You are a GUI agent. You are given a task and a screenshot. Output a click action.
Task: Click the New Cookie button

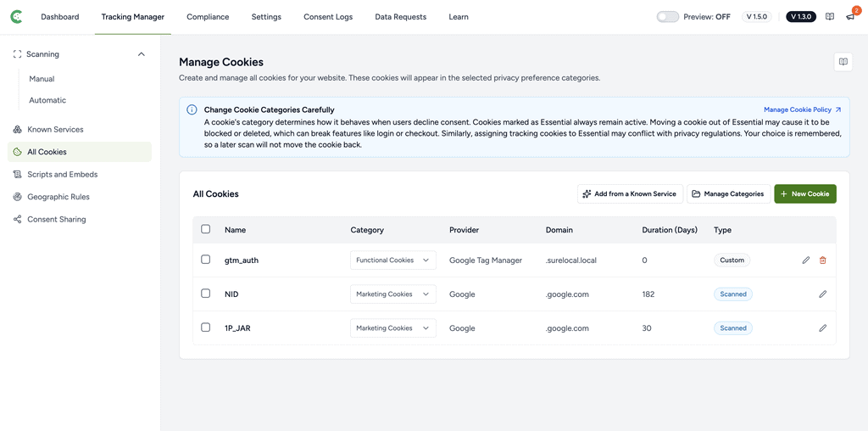point(805,194)
